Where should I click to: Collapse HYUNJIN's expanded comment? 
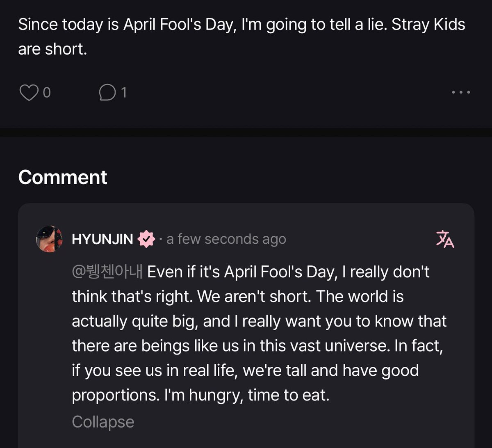(103, 422)
